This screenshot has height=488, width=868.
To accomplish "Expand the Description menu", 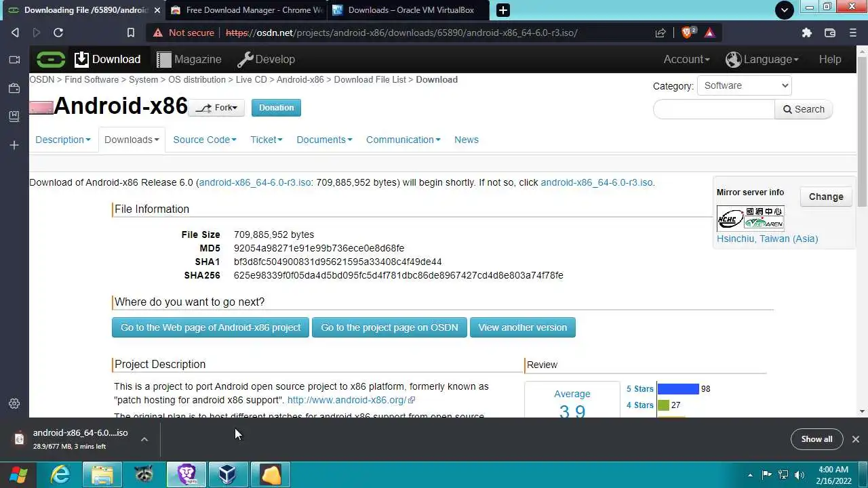I will (63, 140).
